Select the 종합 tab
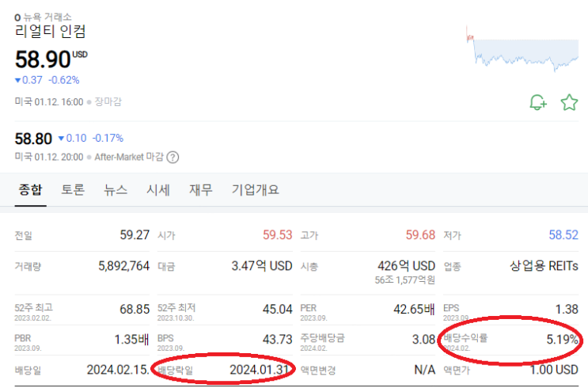Viewport: 588px width, 388px height. (30, 189)
